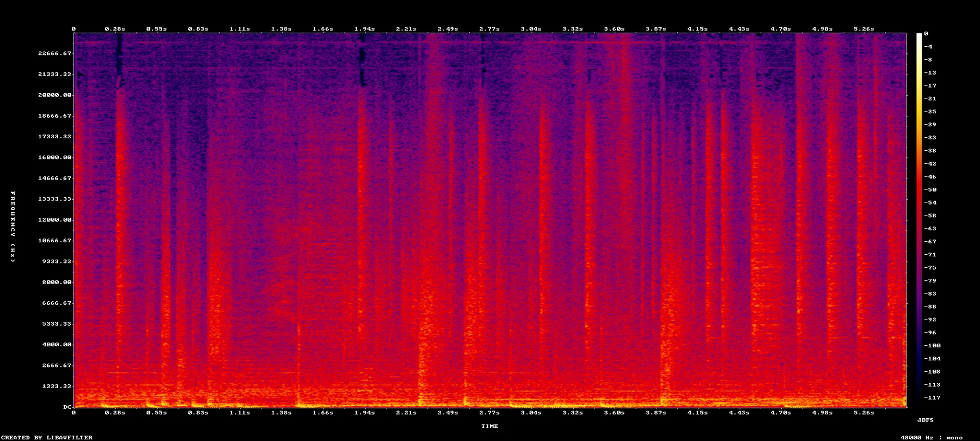
Task: Click the -21 dBFS scale value
Action: tap(930, 99)
